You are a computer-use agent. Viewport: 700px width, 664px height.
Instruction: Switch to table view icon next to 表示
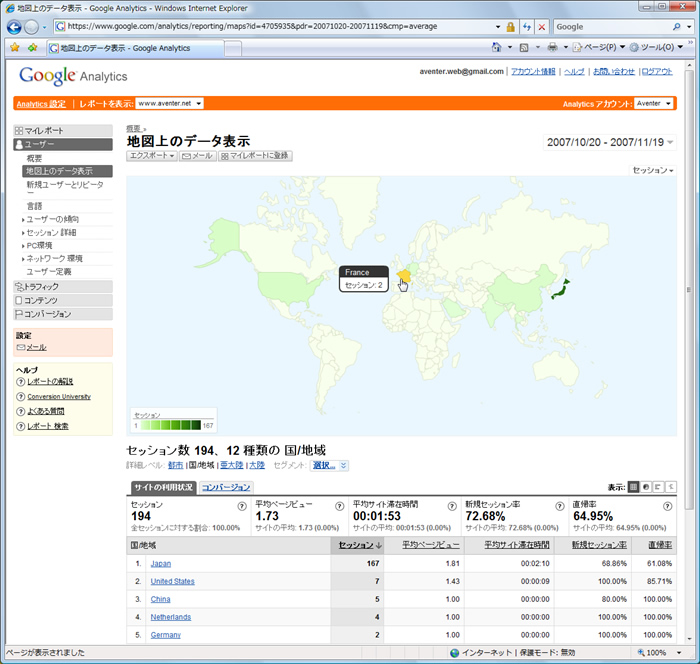(633, 487)
